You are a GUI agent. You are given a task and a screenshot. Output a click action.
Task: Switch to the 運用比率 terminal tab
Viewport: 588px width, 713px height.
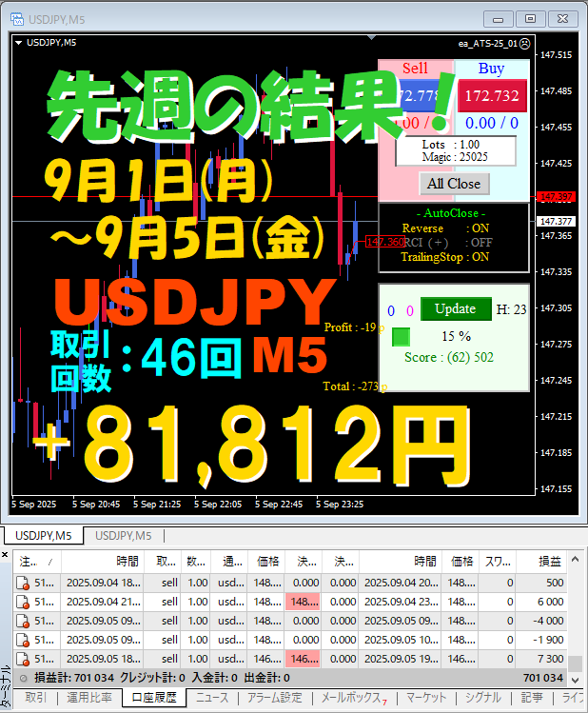(89, 698)
